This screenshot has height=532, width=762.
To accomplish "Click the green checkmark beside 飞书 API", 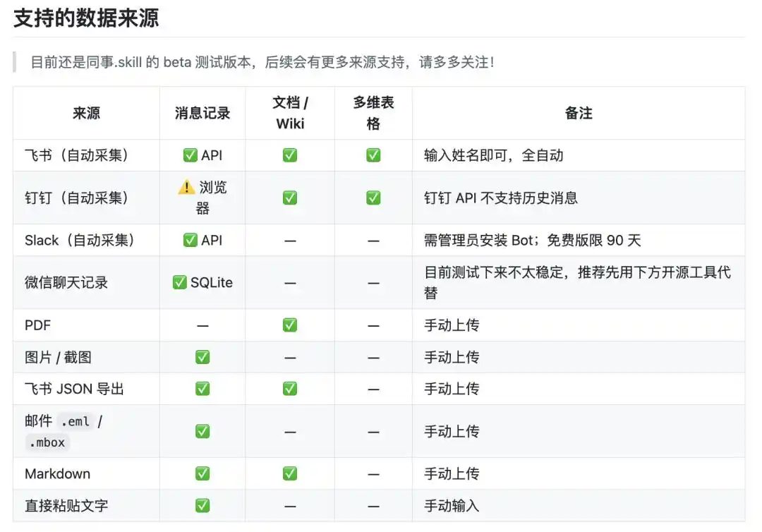I will (190, 155).
